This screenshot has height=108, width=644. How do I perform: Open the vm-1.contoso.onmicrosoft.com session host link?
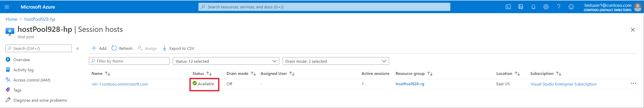(120, 84)
